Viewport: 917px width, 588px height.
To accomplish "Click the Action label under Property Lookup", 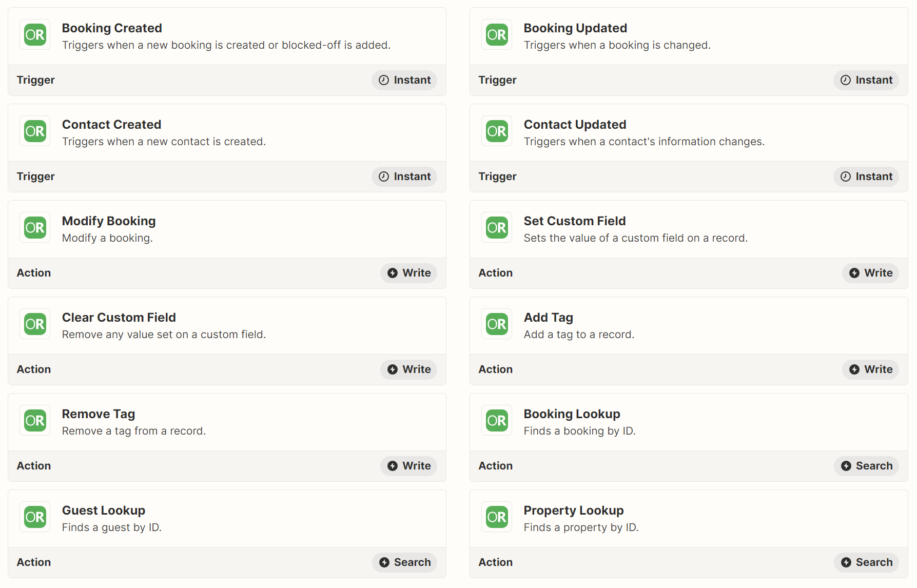I will [496, 562].
